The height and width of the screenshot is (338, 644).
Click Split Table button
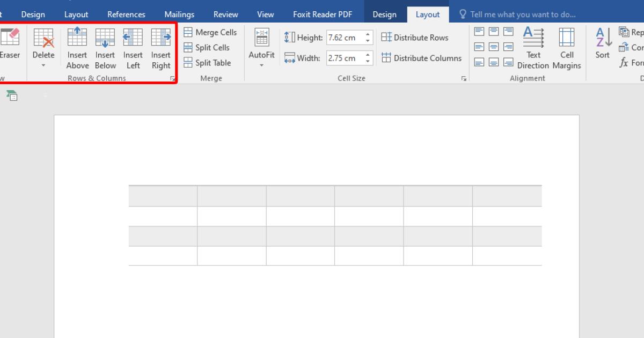(x=207, y=63)
